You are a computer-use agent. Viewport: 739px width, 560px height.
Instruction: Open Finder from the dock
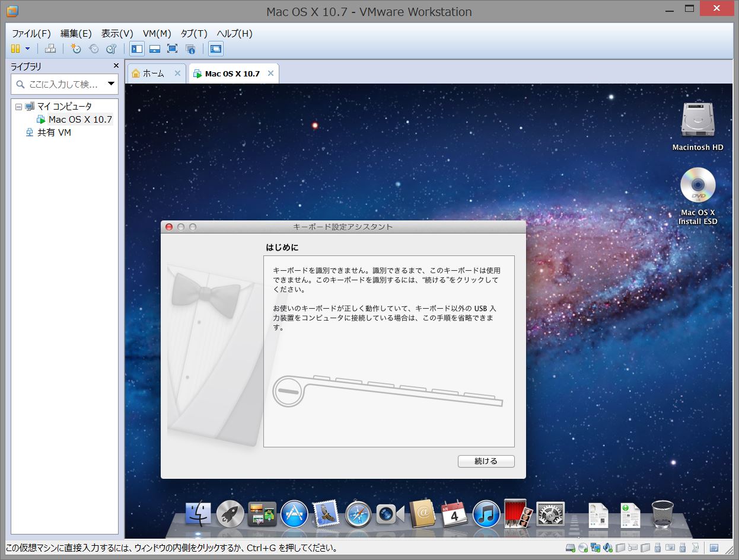(x=198, y=514)
